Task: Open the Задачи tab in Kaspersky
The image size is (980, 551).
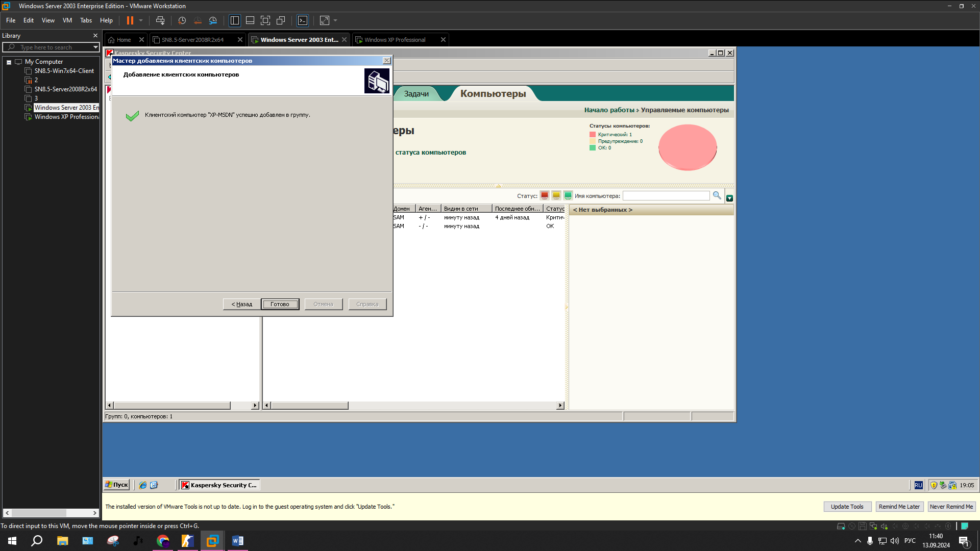Action: pyautogui.click(x=416, y=94)
